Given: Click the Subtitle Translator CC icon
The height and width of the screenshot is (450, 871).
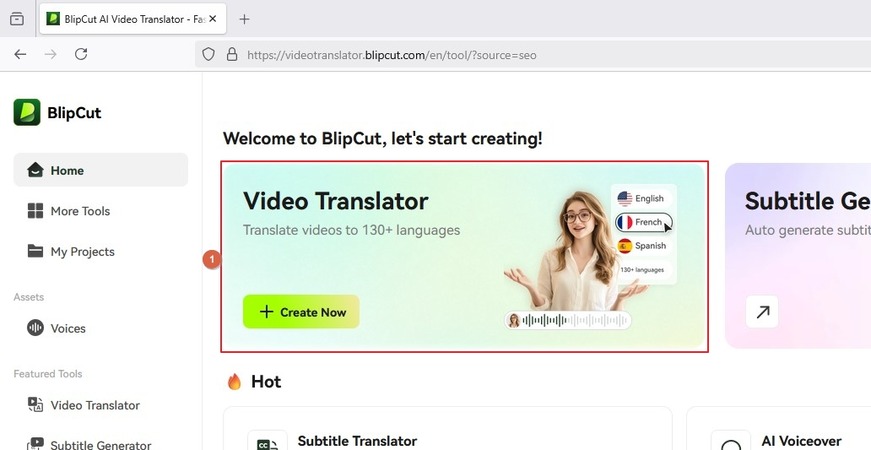Looking at the screenshot, I should (x=267, y=441).
